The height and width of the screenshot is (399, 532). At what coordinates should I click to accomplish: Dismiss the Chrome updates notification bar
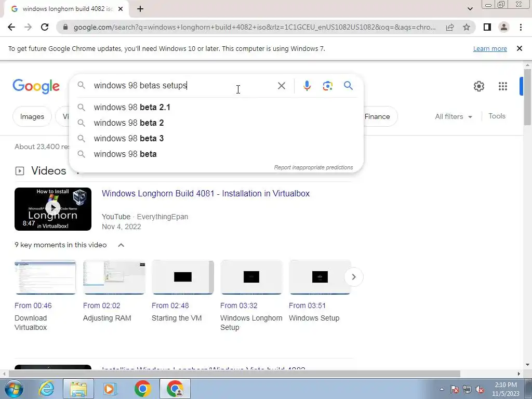(x=520, y=48)
